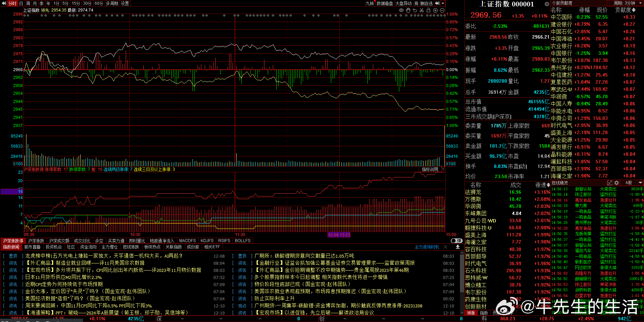Open settings gear beside 上证指数 000001 title
This screenshot has height=322, width=644.
(547, 4)
